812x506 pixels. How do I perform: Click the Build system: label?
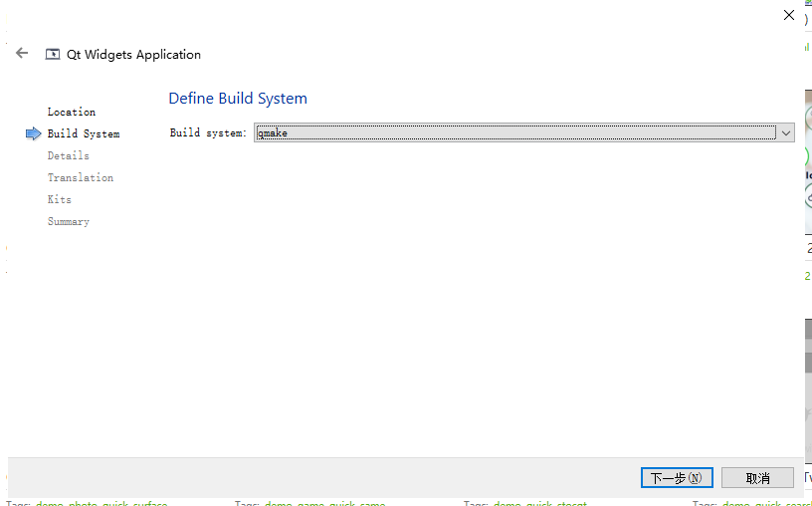pyautogui.click(x=208, y=133)
